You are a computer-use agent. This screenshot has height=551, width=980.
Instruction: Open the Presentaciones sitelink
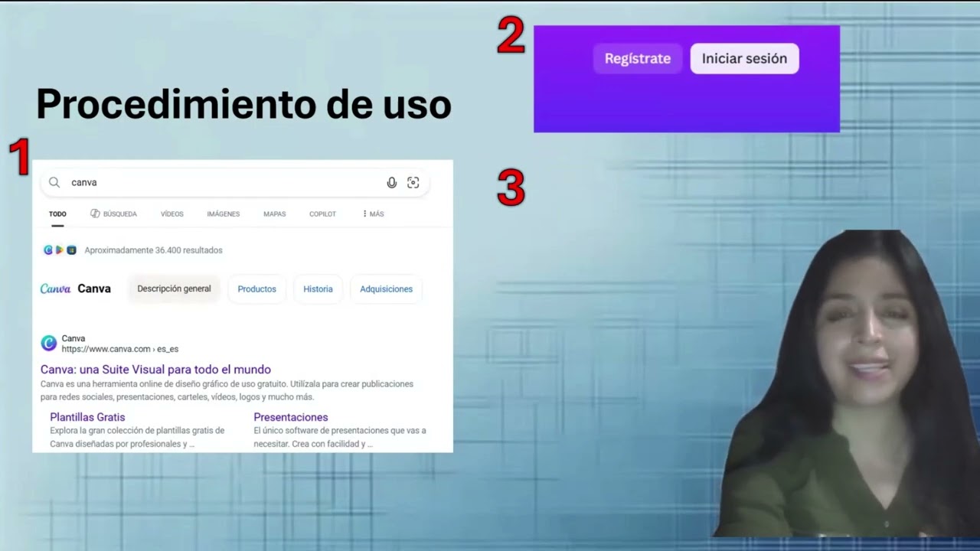(291, 417)
